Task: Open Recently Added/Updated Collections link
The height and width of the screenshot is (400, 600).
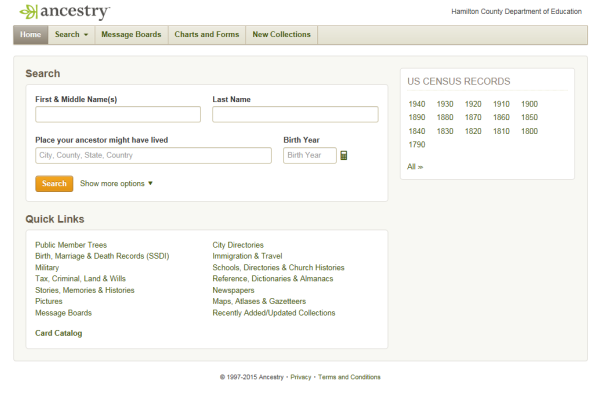Action: point(274,313)
